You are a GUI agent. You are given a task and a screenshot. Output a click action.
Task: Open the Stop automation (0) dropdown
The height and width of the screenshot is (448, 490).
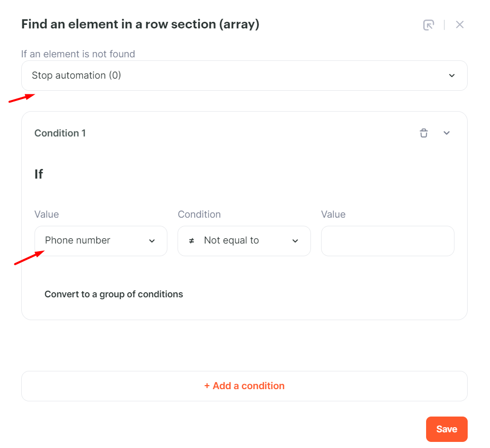[243, 76]
